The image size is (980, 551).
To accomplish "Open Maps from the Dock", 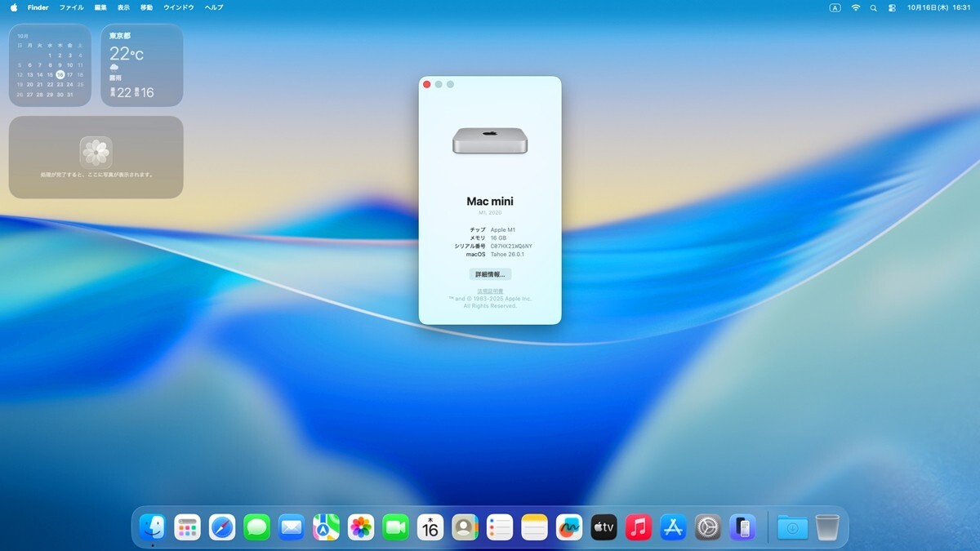I will (326, 527).
